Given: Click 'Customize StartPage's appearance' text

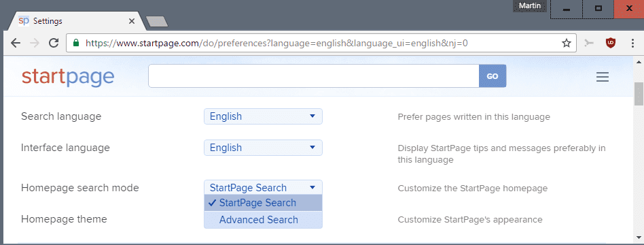Looking at the screenshot, I should (x=470, y=220).
